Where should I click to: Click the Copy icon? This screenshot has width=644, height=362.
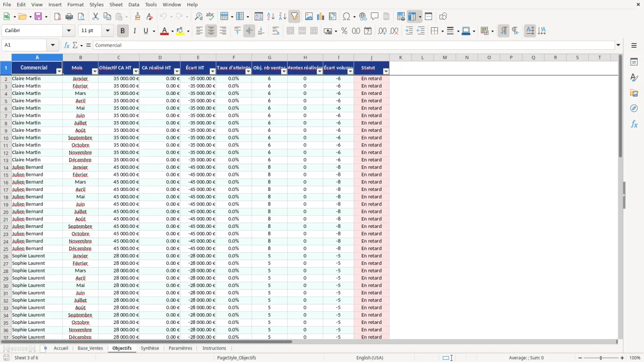coord(107,17)
